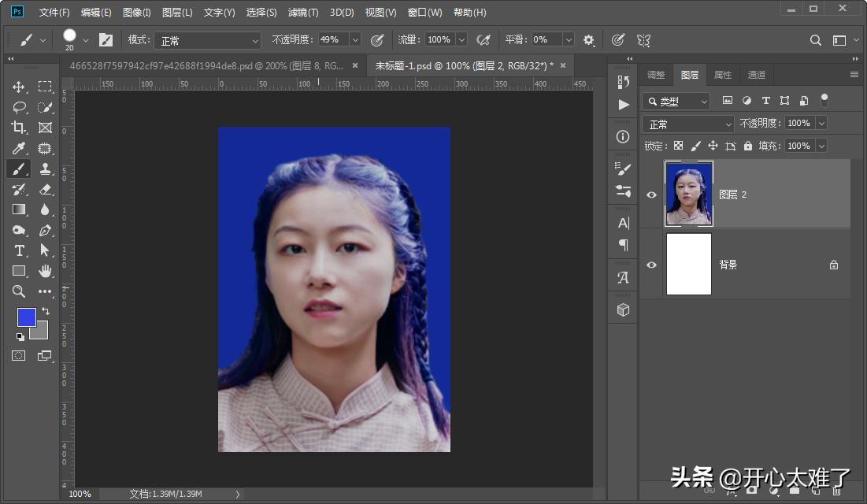
Task: Click the 图层 2 layer thumbnail
Action: click(x=689, y=194)
